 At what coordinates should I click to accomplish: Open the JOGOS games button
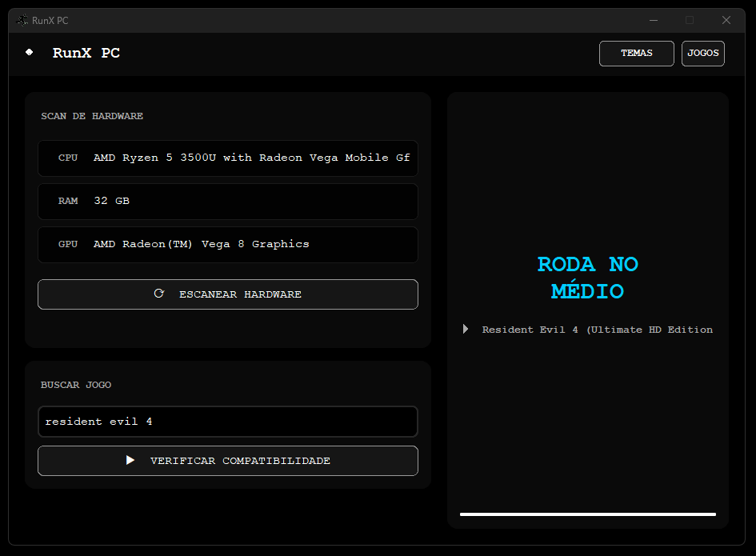[703, 54]
